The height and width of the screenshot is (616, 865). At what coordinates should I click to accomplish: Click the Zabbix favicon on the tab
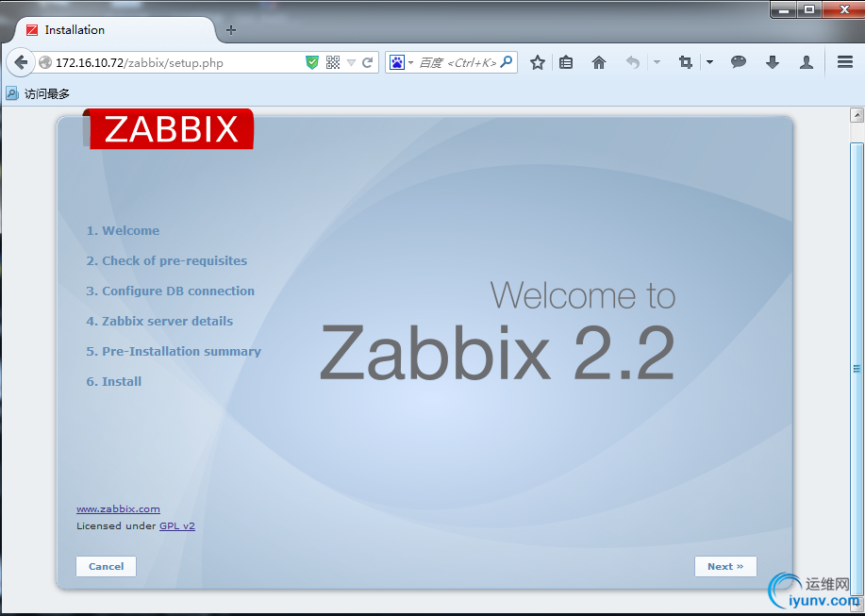click(x=33, y=30)
